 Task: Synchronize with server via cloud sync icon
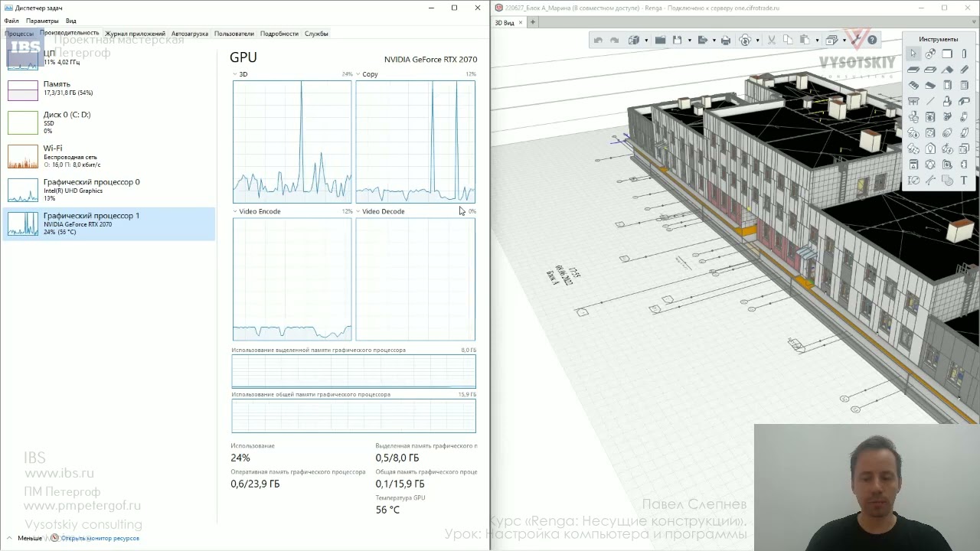[745, 40]
